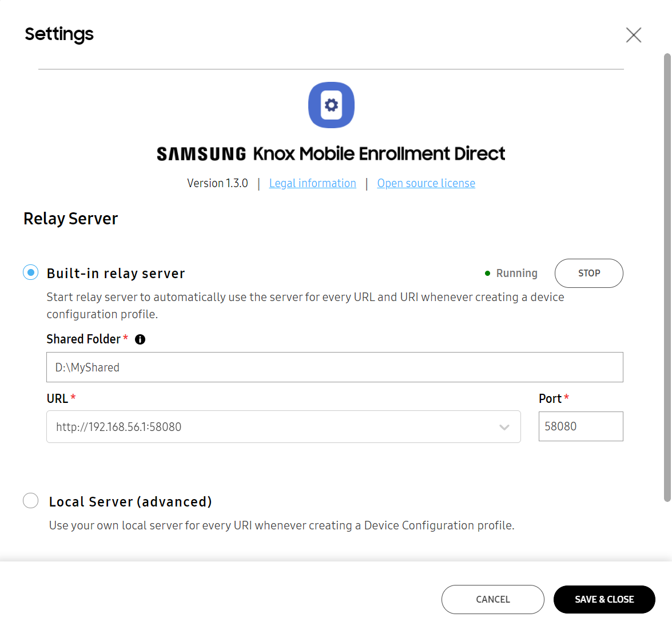Image resolution: width=672 pixels, height=637 pixels.
Task: Select the Built-in relay server radio button
Action: 30,272
